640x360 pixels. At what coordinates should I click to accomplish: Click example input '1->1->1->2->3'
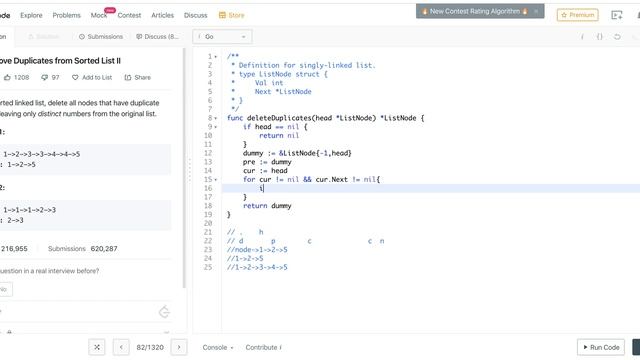30,210
